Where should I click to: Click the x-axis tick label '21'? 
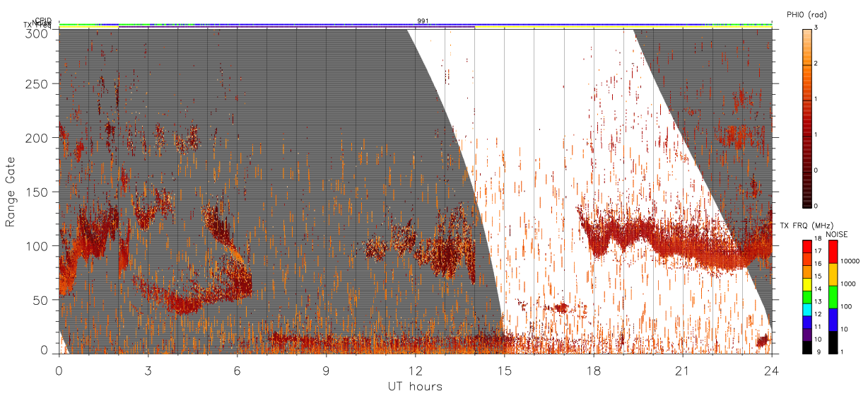point(683,370)
